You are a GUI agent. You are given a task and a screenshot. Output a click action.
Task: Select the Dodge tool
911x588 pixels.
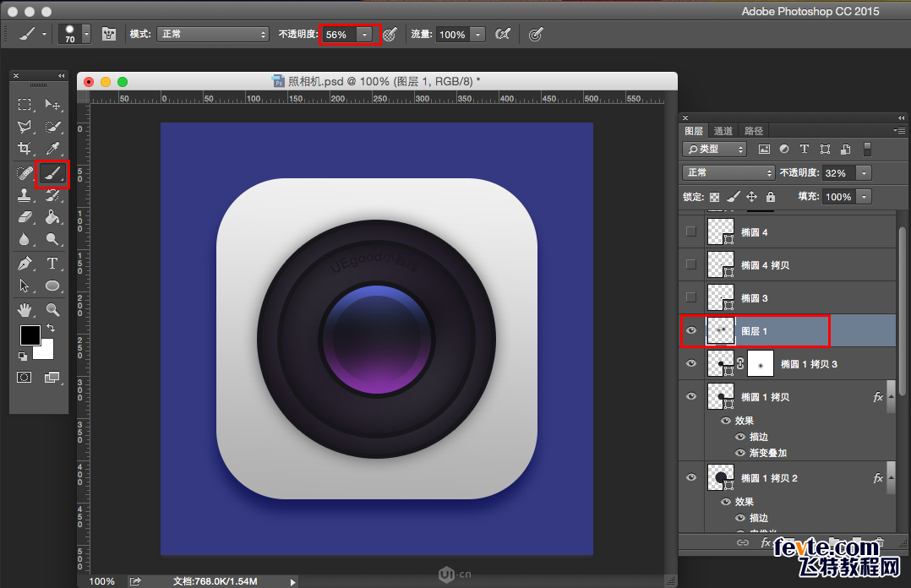click(52, 239)
